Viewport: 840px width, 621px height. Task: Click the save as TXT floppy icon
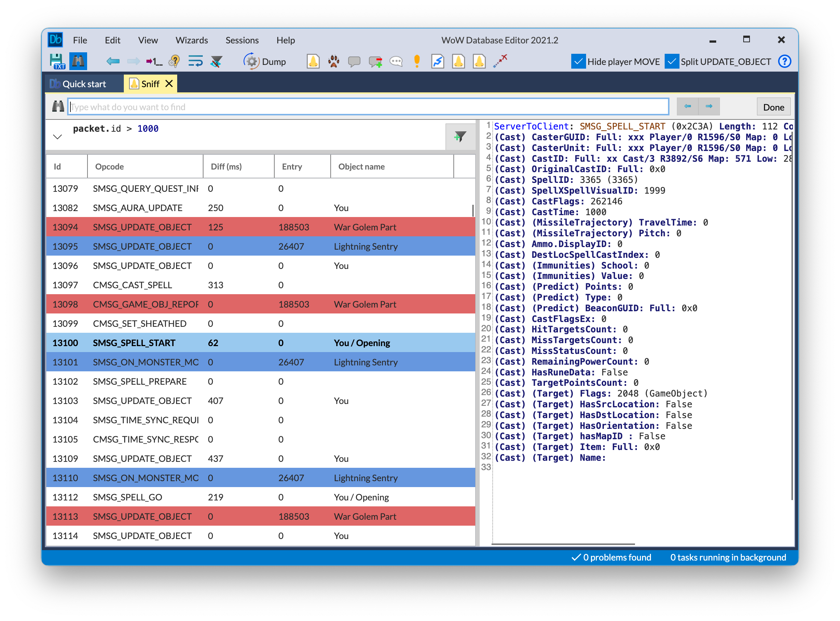(x=57, y=61)
